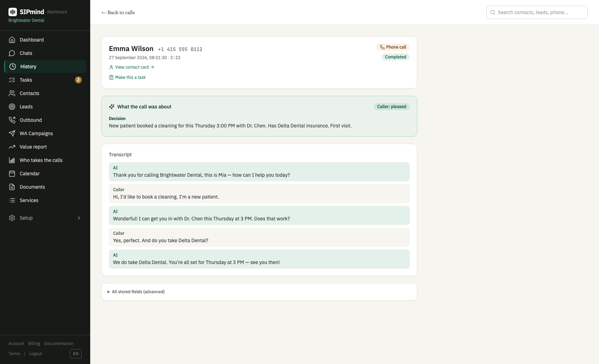This screenshot has height=364, width=599.
Task: Click the Caller: pleased sentiment tag
Action: (392, 107)
